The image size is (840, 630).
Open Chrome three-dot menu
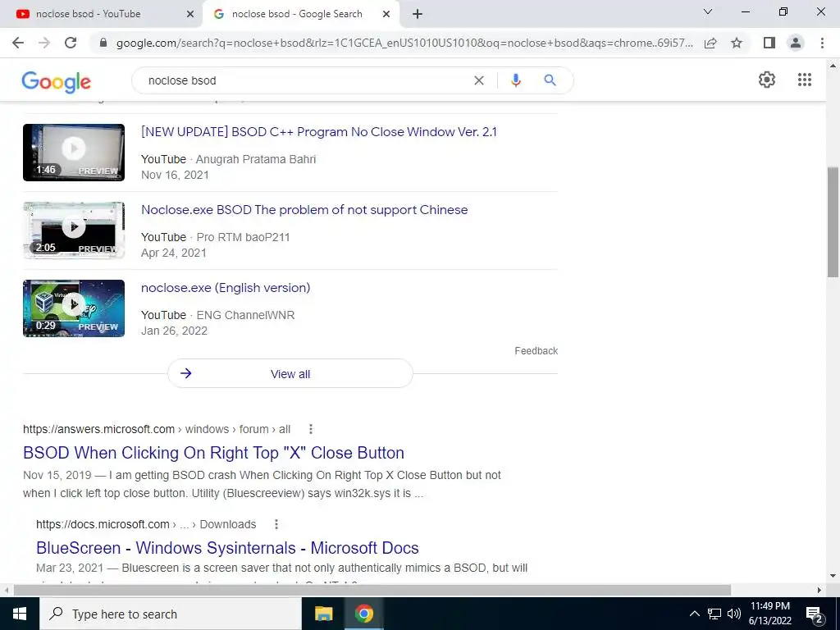(822, 43)
